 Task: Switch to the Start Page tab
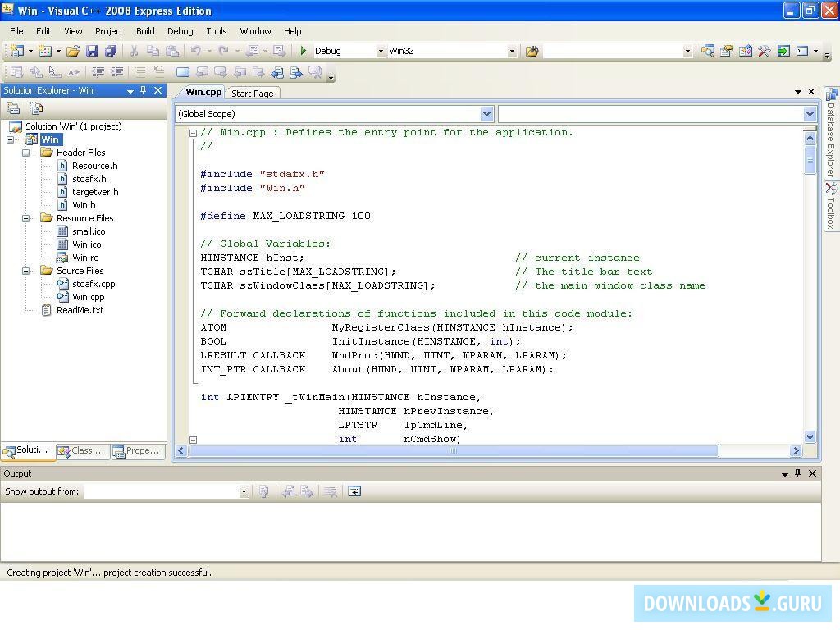point(253,94)
